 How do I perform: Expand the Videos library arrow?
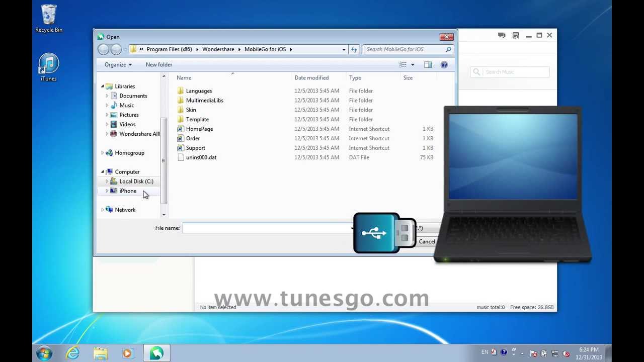click(107, 125)
